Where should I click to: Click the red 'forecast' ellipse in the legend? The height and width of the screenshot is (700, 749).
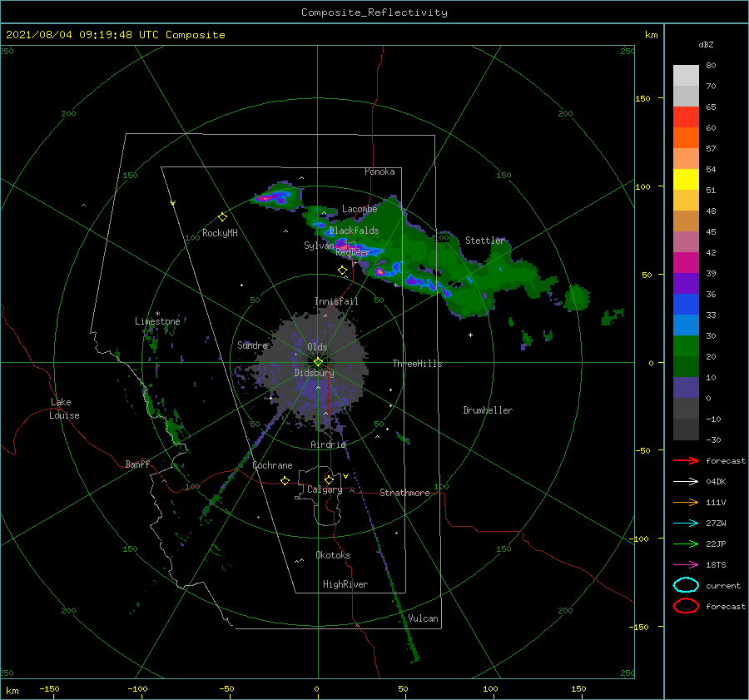[686, 606]
